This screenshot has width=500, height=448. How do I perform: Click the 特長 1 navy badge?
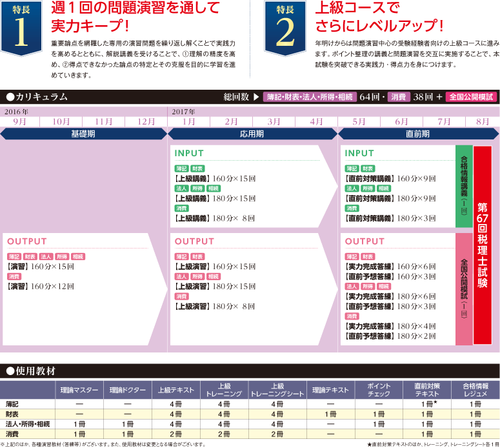pos(22,27)
